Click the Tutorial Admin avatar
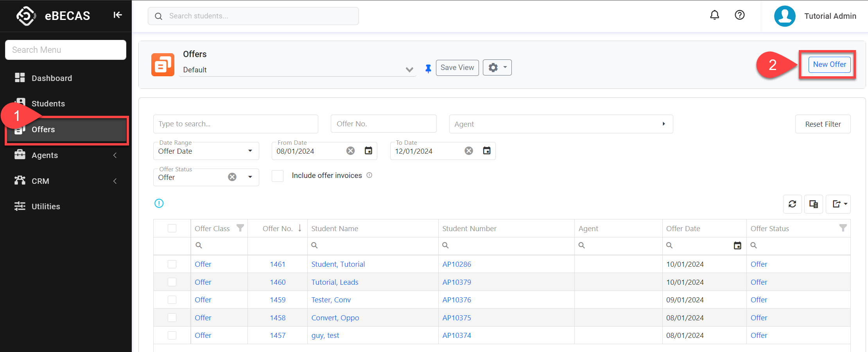 (x=784, y=16)
